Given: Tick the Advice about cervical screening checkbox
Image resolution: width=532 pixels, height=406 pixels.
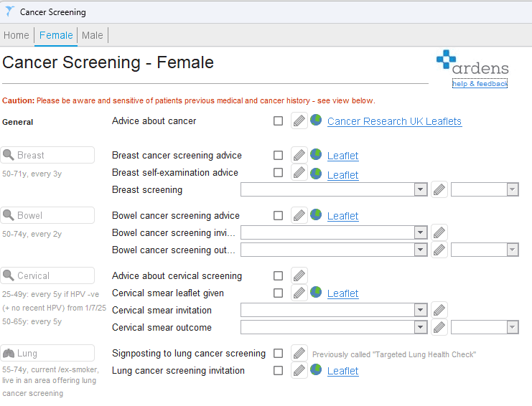Looking at the screenshot, I should (x=278, y=275).
